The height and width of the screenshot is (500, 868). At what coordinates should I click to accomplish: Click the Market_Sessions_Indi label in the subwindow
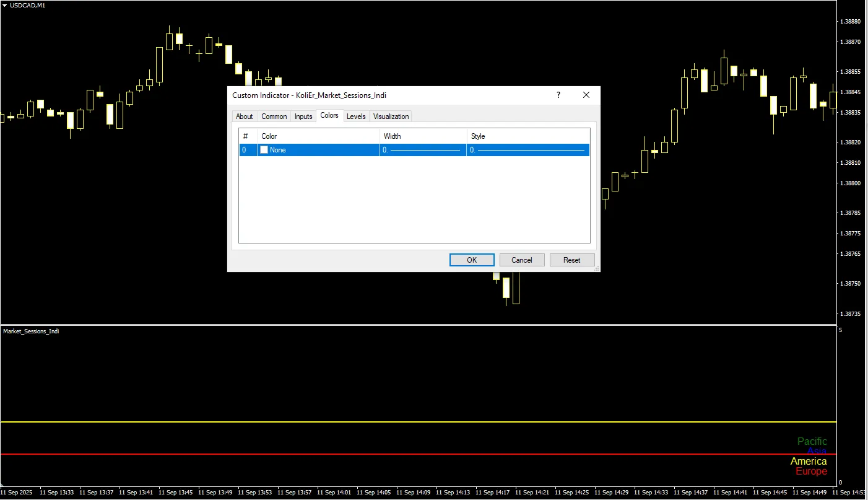31,331
